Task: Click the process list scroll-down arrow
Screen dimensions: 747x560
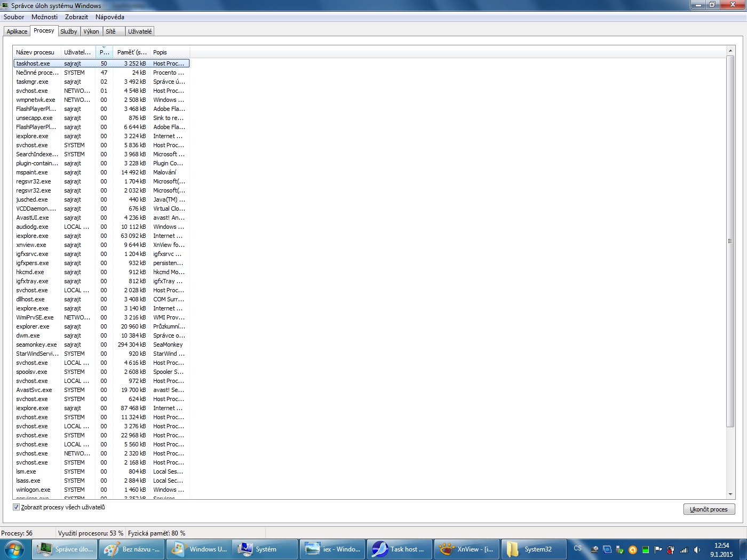Action: coord(730,495)
